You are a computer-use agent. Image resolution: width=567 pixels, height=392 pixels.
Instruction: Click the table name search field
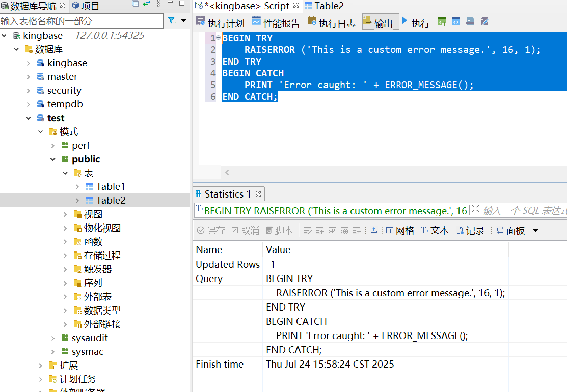(82, 21)
